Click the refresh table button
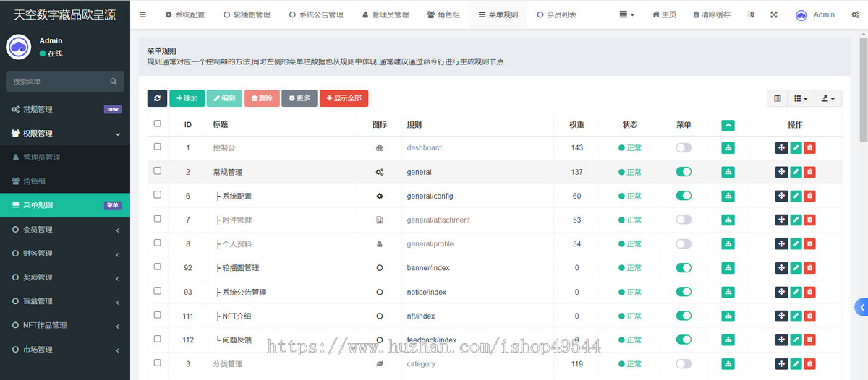The width and height of the screenshot is (868, 380). click(x=157, y=98)
